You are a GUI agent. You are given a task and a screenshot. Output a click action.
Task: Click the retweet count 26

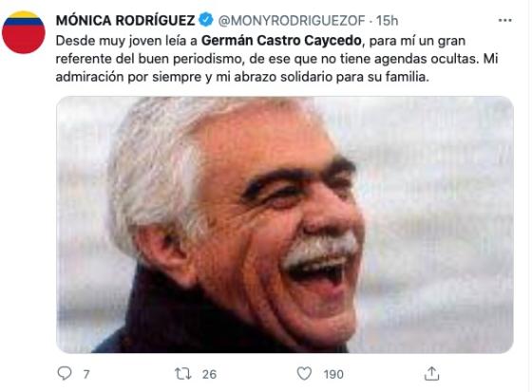click(209, 374)
